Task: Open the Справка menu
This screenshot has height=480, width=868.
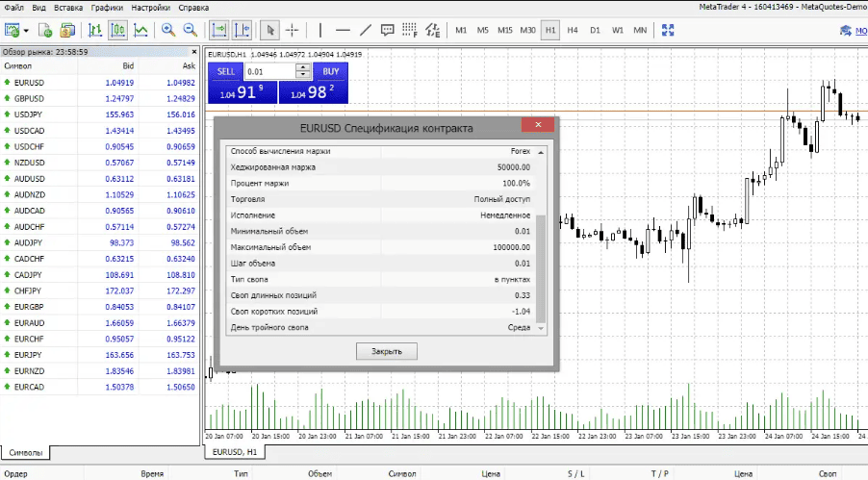Action: (193, 8)
